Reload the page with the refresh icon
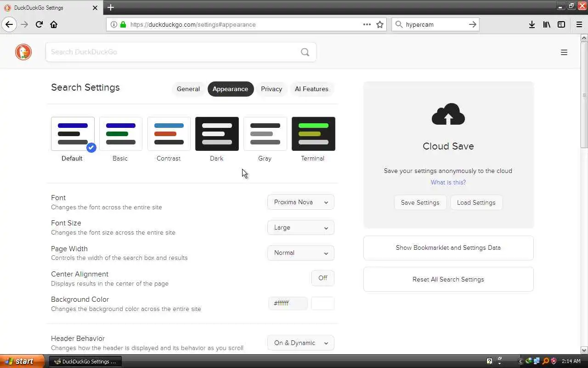This screenshot has height=368, width=588. point(39,24)
